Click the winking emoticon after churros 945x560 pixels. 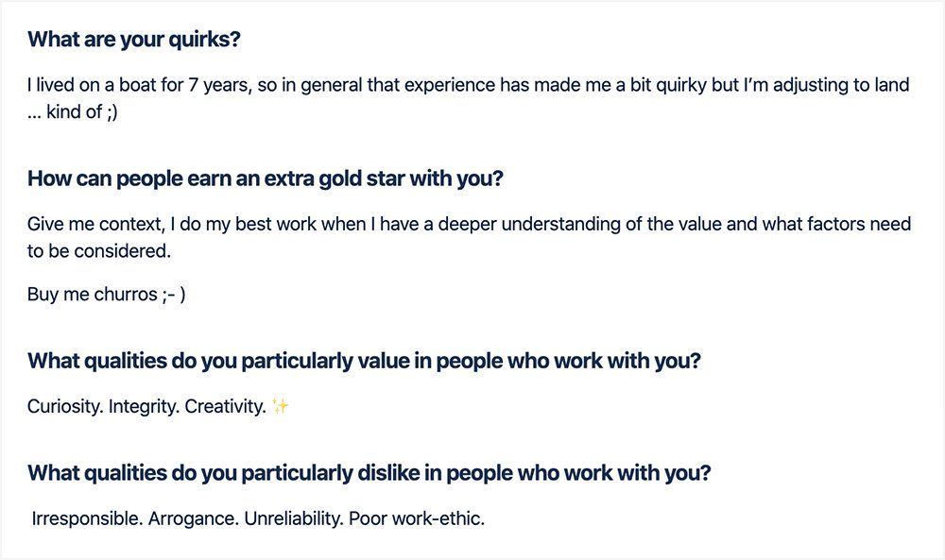coord(174,295)
